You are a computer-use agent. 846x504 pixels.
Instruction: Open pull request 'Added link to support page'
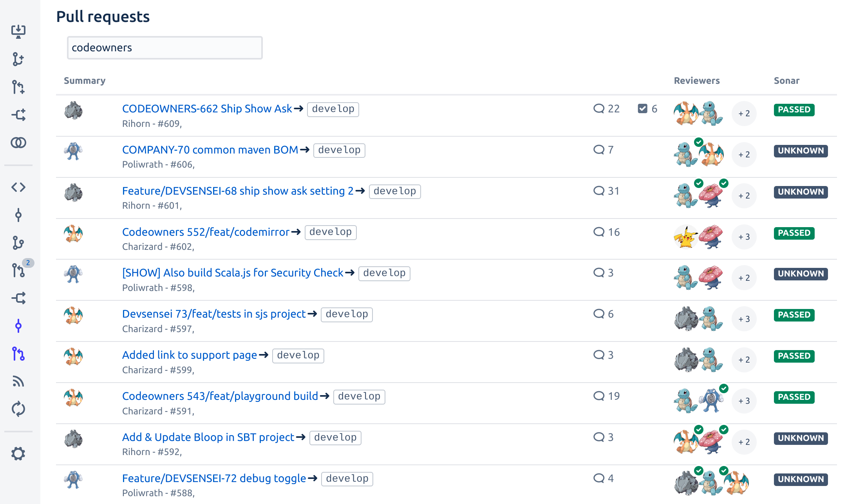pos(190,355)
